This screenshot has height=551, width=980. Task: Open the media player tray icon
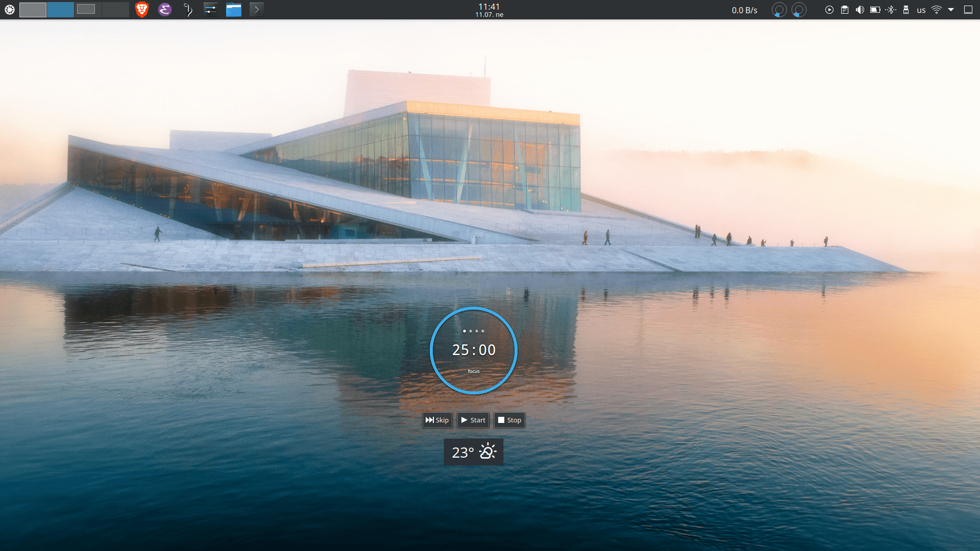pos(829,10)
